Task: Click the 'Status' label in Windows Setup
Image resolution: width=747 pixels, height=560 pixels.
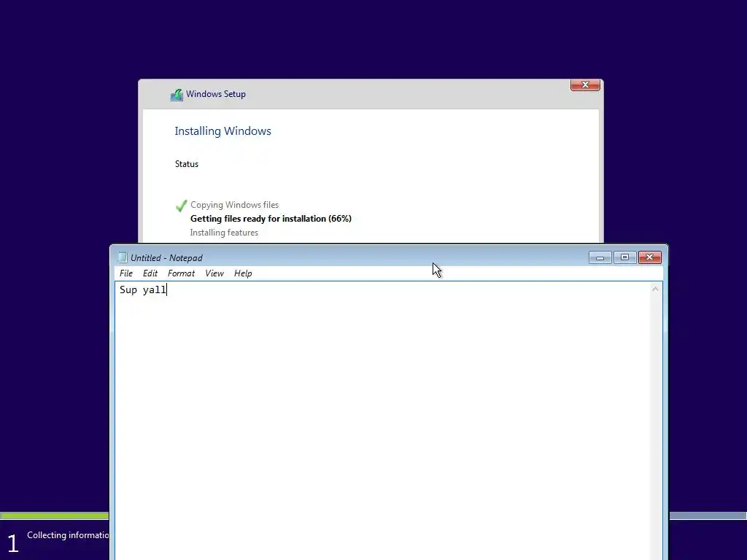Action: coord(186,164)
